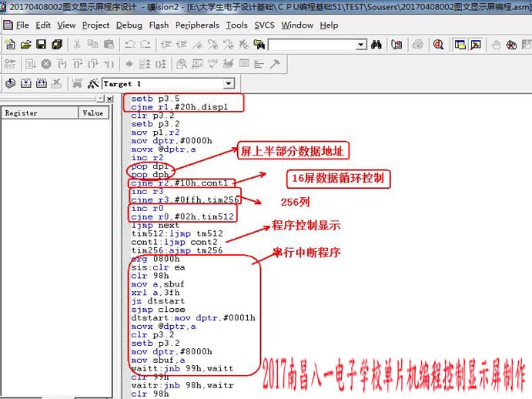Save the current file with the floppy icon
Viewport: 532px width, 399px height.
[x=42, y=45]
